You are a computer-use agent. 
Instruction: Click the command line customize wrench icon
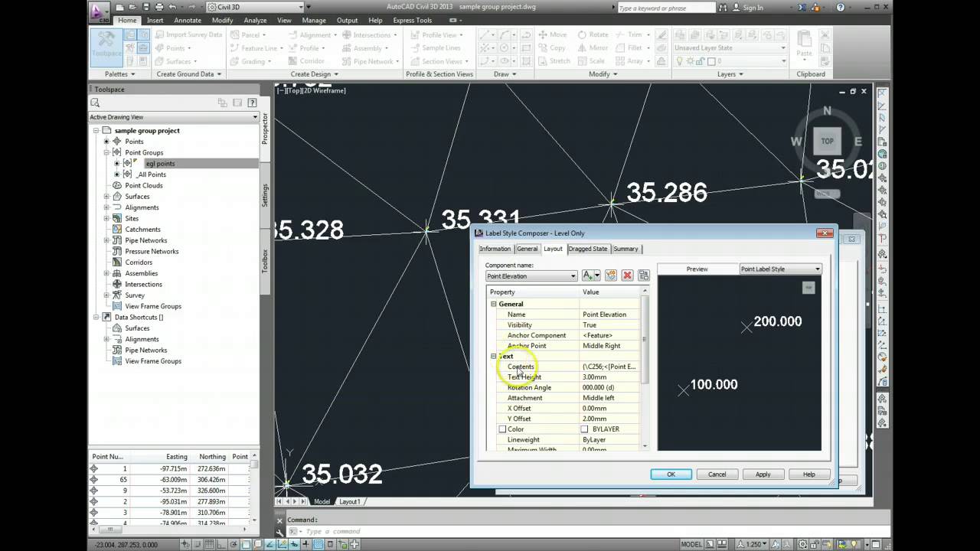click(280, 531)
